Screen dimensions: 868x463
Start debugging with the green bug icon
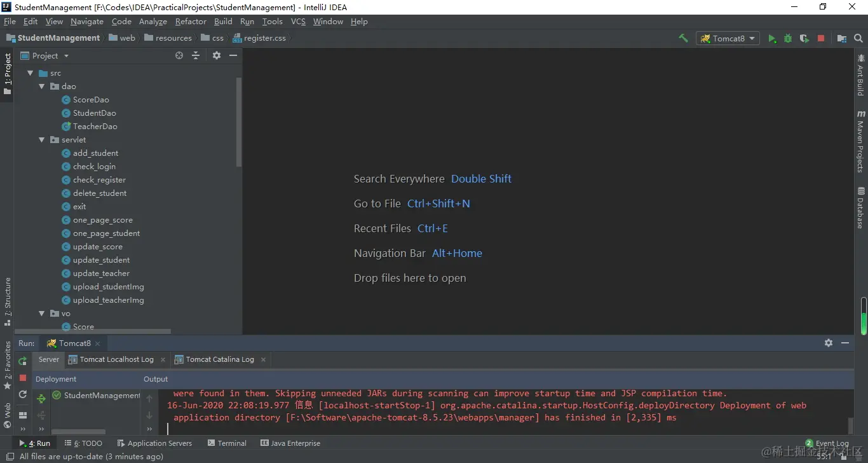click(x=788, y=38)
